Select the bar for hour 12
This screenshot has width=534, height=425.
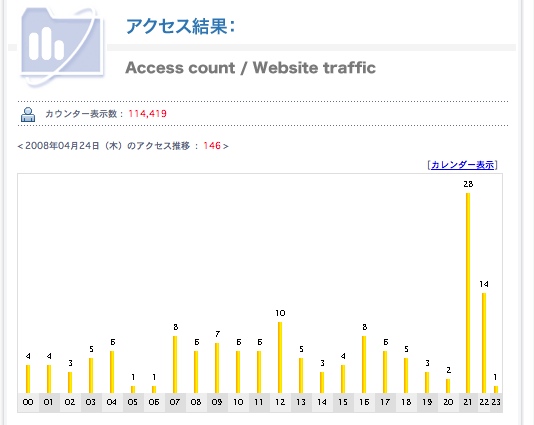coord(280,357)
